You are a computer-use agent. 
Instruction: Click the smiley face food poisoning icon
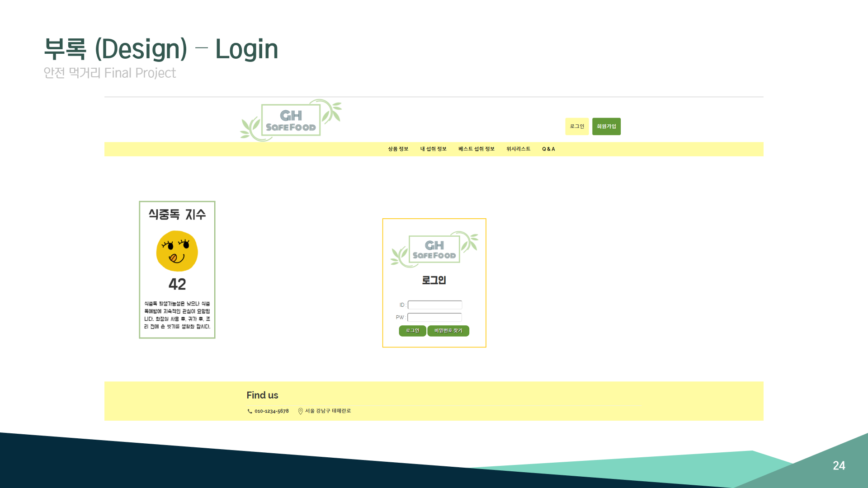click(x=177, y=251)
